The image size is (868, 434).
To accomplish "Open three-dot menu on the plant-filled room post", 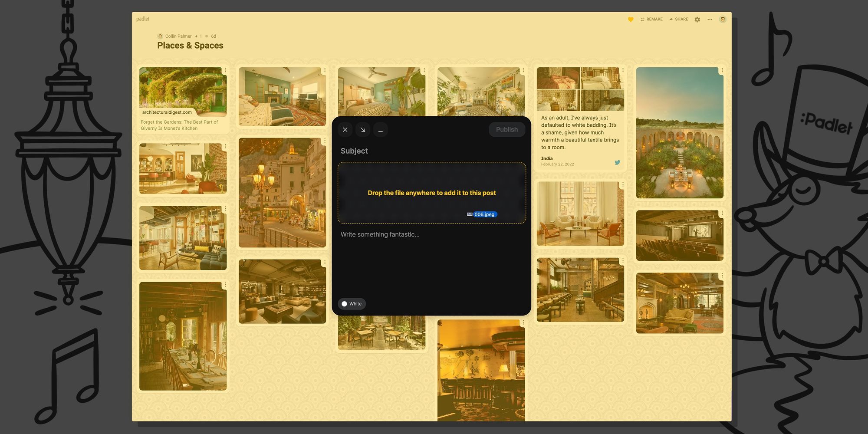I will [523, 70].
